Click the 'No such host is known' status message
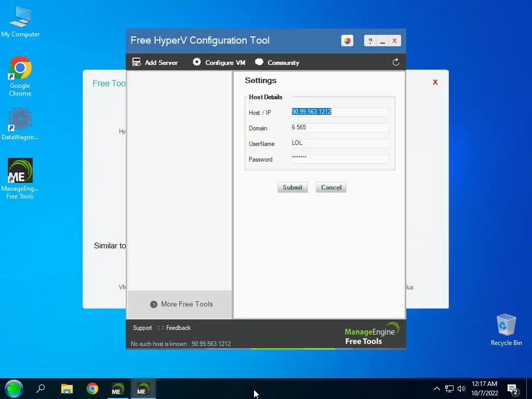The width and height of the screenshot is (532, 399). [180, 344]
